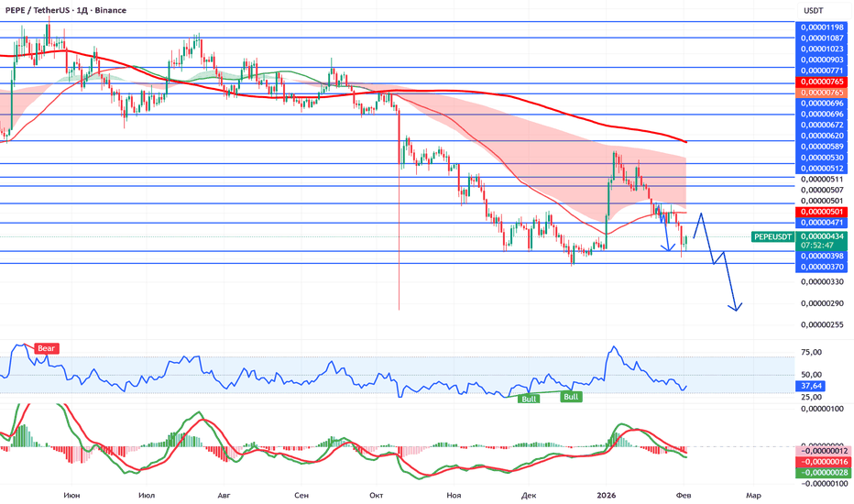Select the 0,00001087 price level label

point(821,38)
